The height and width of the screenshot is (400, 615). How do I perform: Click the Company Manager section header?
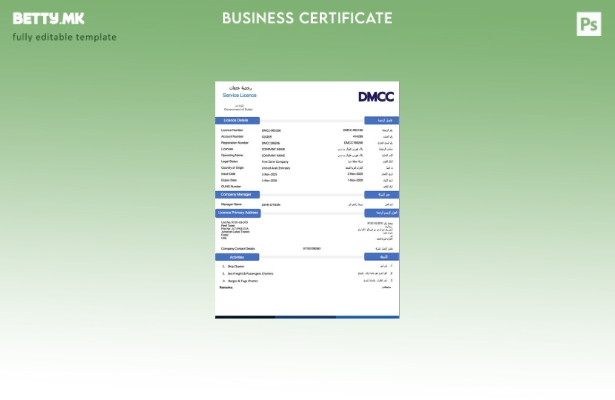(238, 194)
